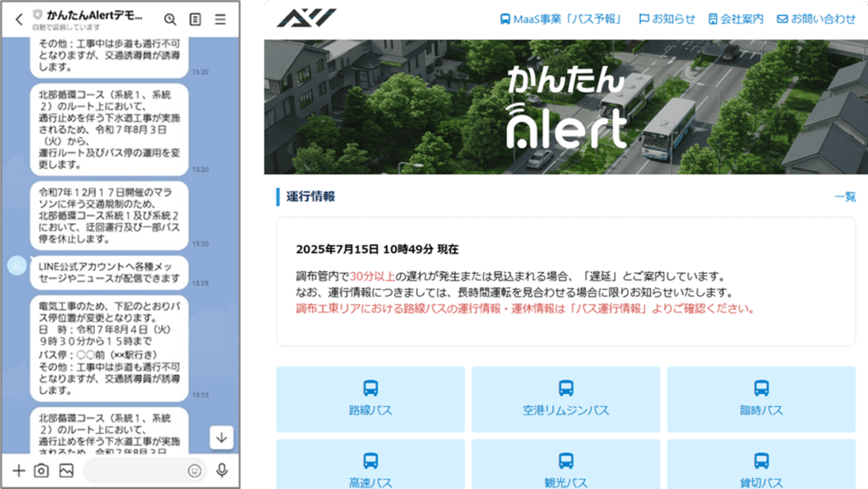Click the LINE公式アカウントへ各種メッセージ chat bubble
This screenshot has height=489, width=868.
coord(109,272)
